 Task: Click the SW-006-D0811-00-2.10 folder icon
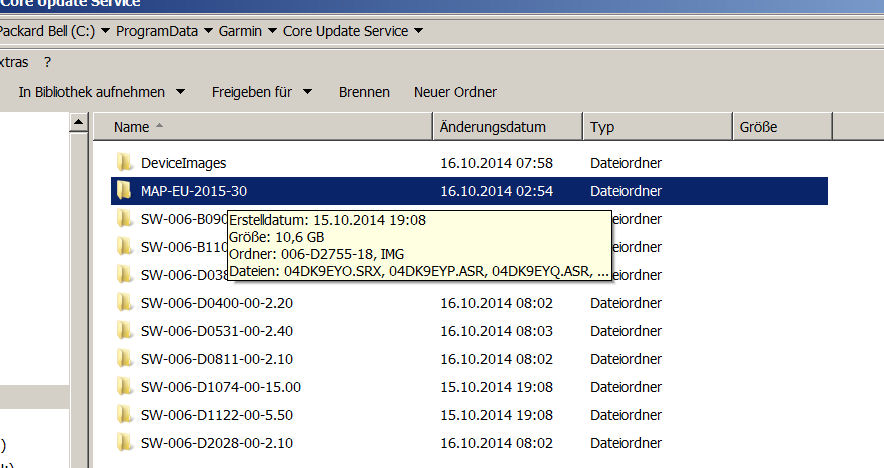pyautogui.click(x=125, y=359)
